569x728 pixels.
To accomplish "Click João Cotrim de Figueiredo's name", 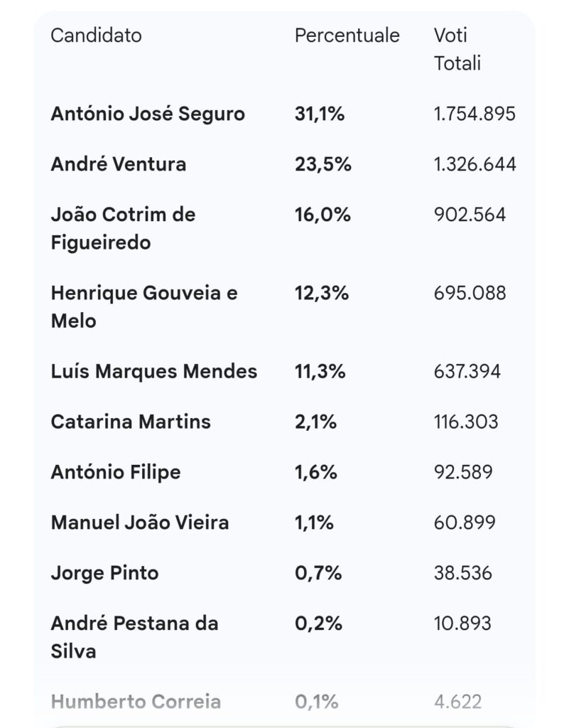I will pyautogui.click(x=123, y=228).
